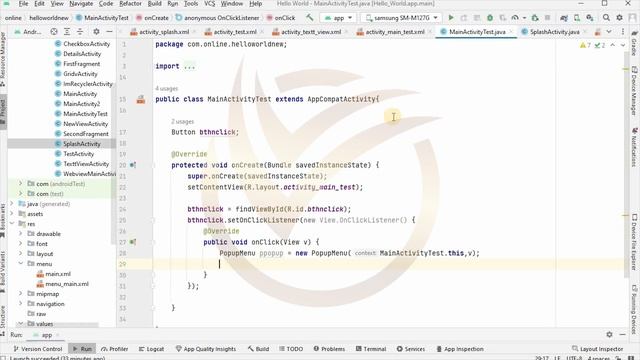The image size is (640, 360).
Task: Click Expand All in Project panel header
Action: pos(67,31)
